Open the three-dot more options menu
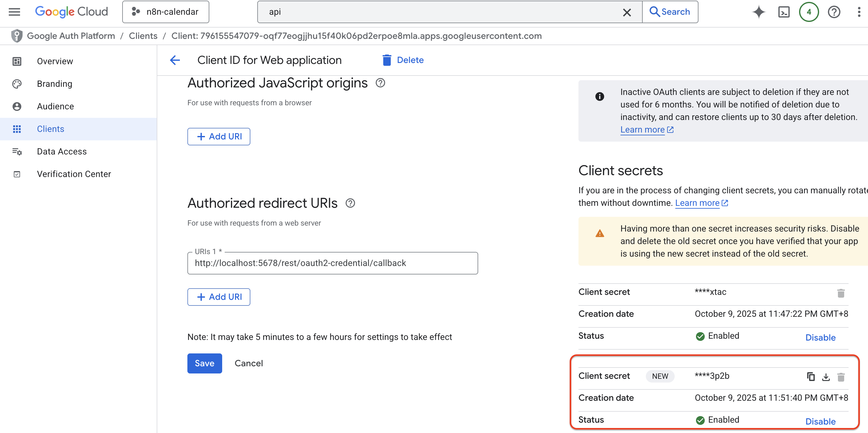 click(859, 12)
